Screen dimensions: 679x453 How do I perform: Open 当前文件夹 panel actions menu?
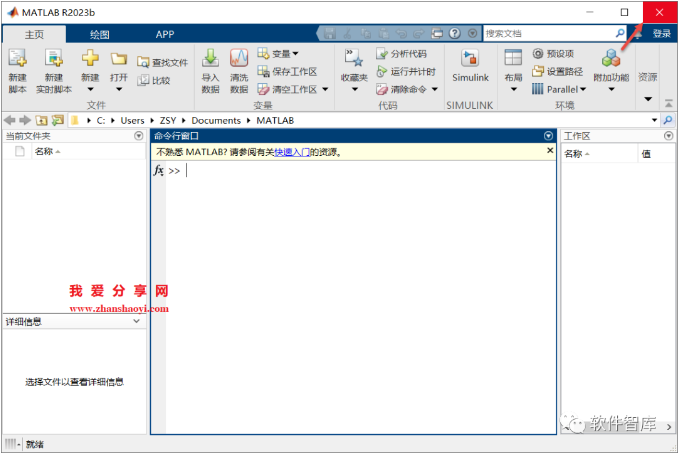139,136
